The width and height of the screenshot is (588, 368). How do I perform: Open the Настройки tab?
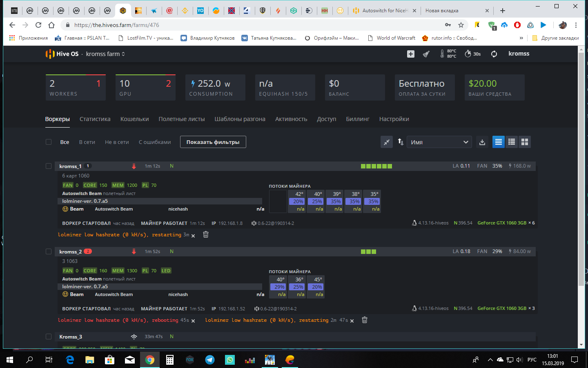tap(394, 119)
